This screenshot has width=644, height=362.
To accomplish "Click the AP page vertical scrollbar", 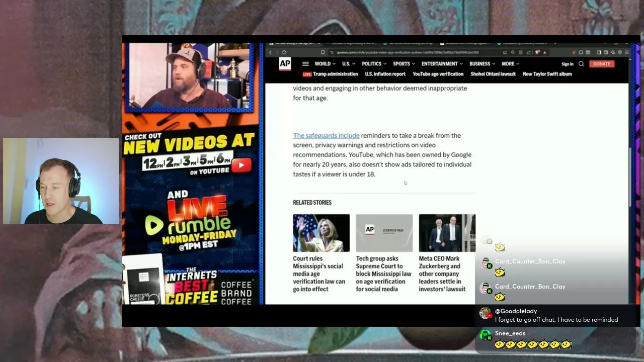I will (631, 176).
